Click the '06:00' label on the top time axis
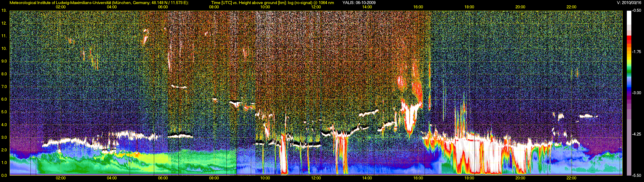644x182 pixels. [163, 7]
